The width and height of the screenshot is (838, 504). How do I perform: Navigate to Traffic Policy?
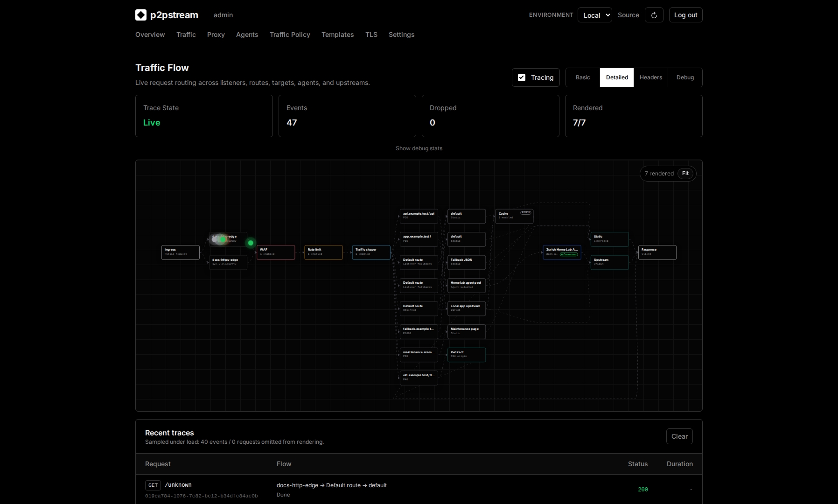point(290,35)
